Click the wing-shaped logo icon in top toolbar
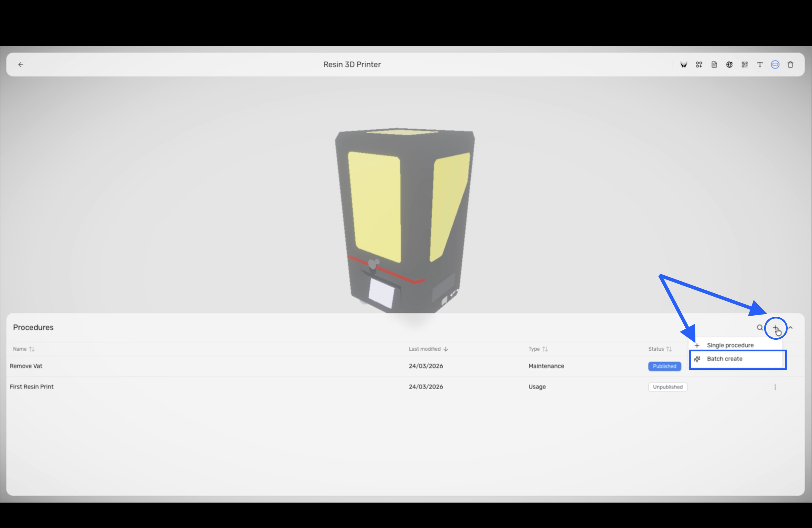812x528 pixels. coord(683,64)
